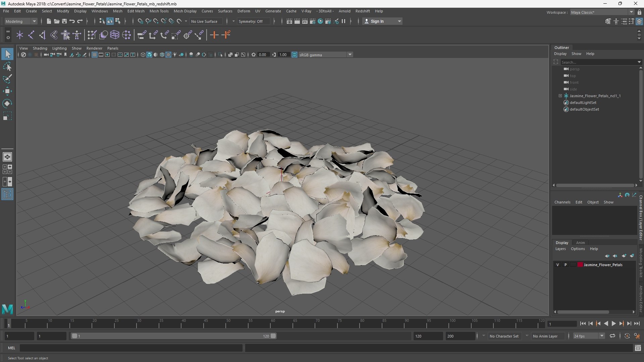Click the Undo arrow icon
This screenshot has height=362, width=644.
(72, 21)
